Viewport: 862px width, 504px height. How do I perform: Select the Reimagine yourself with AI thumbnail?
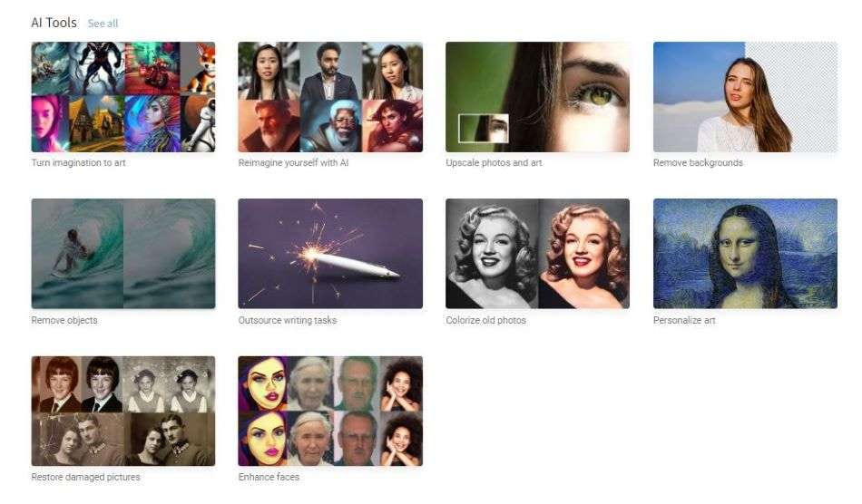(x=330, y=97)
